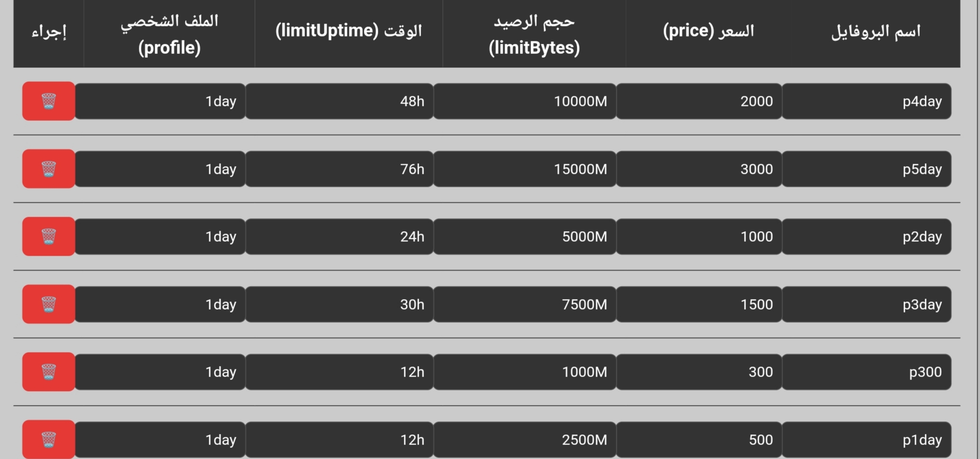Edit the limitUptime field showing 30h
Viewport: 980px width, 459px height.
click(x=339, y=304)
